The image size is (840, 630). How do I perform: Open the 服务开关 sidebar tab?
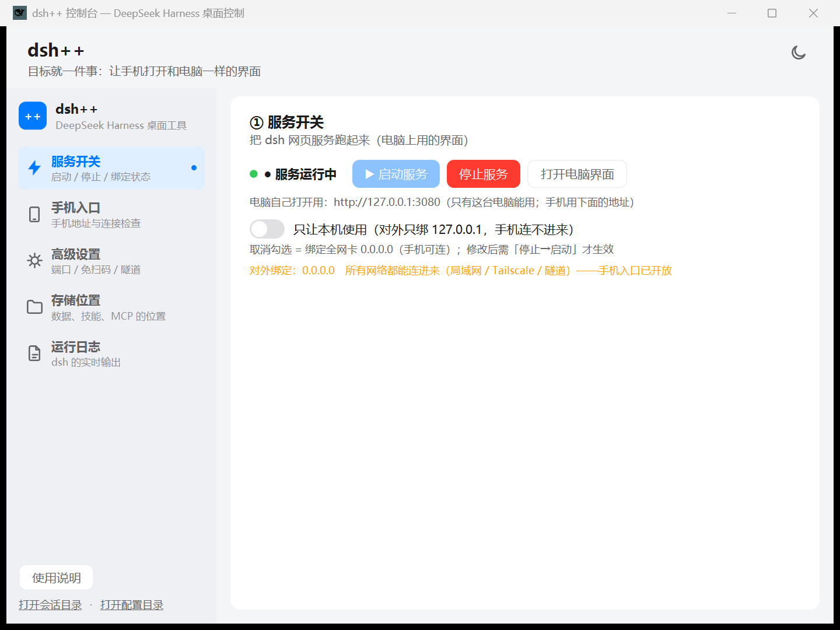111,168
